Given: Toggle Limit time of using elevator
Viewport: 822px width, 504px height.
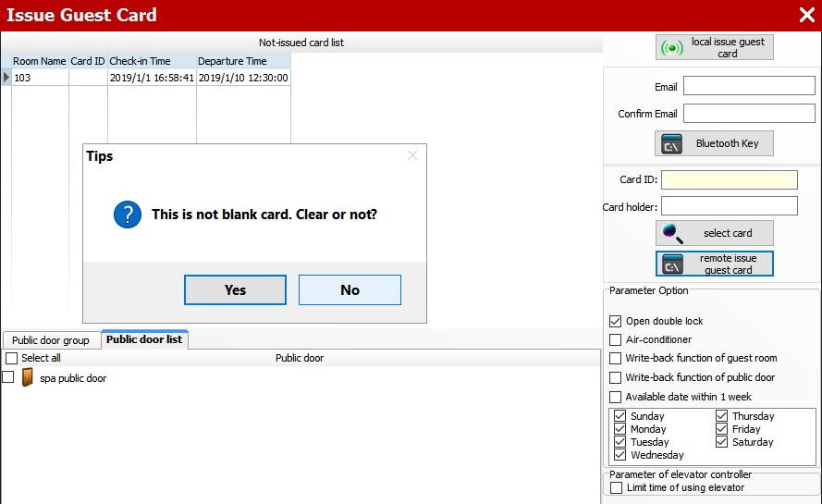Looking at the screenshot, I should coord(616,487).
